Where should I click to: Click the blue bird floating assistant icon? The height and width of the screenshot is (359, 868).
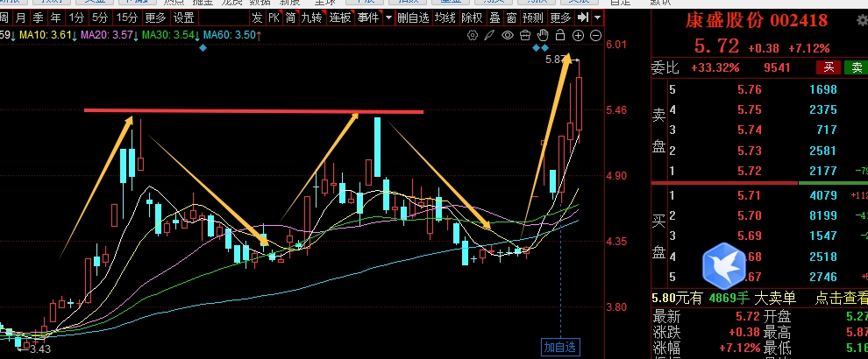[x=723, y=265]
